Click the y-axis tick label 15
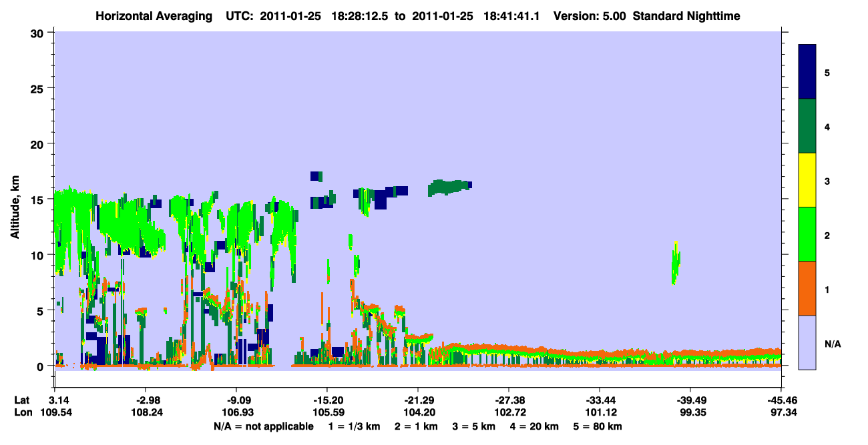The height and width of the screenshot is (445, 868). pos(39,199)
